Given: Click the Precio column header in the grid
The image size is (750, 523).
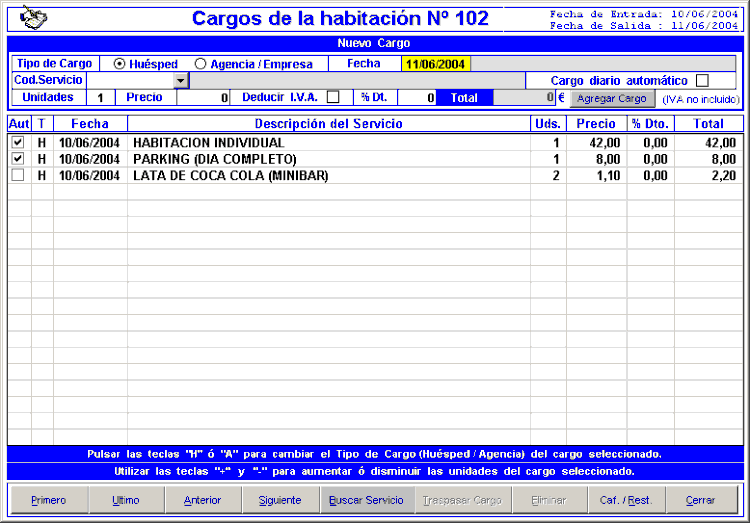Looking at the screenshot, I should tap(596, 123).
